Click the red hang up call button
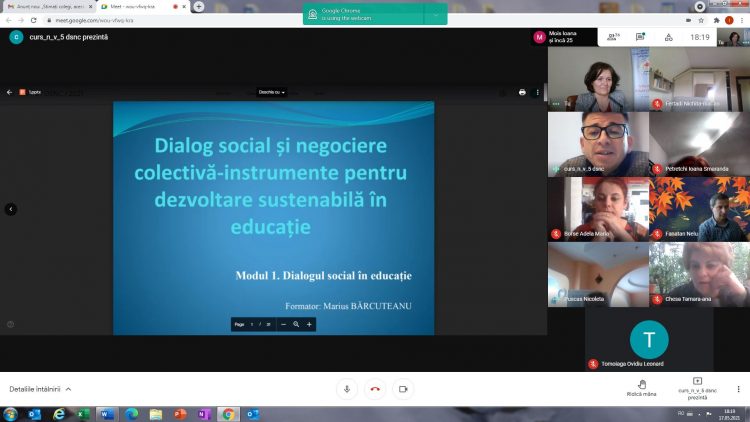The width and height of the screenshot is (750, 422). coord(375,388)
